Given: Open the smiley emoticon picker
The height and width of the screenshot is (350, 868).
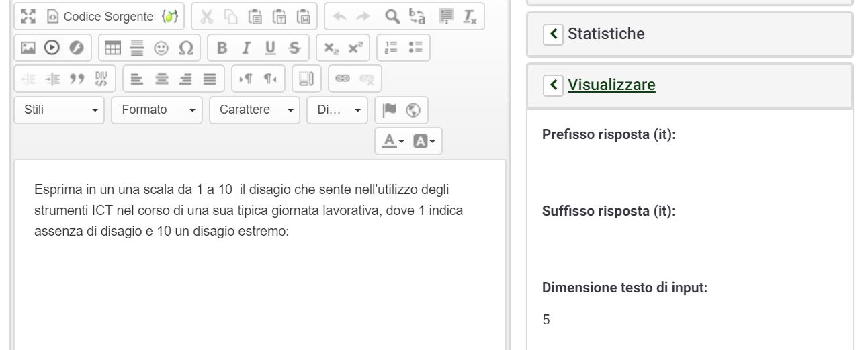Looking at the screenshot, I should 161,48.
